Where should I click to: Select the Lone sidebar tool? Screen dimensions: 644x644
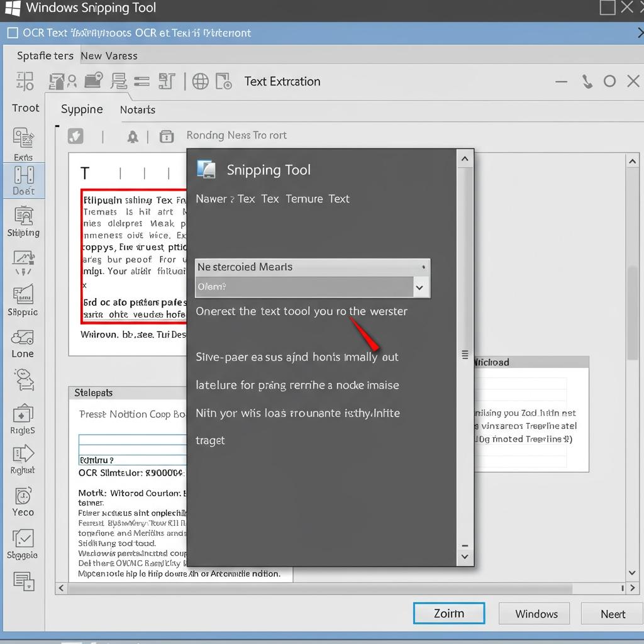tap(23, 344)
